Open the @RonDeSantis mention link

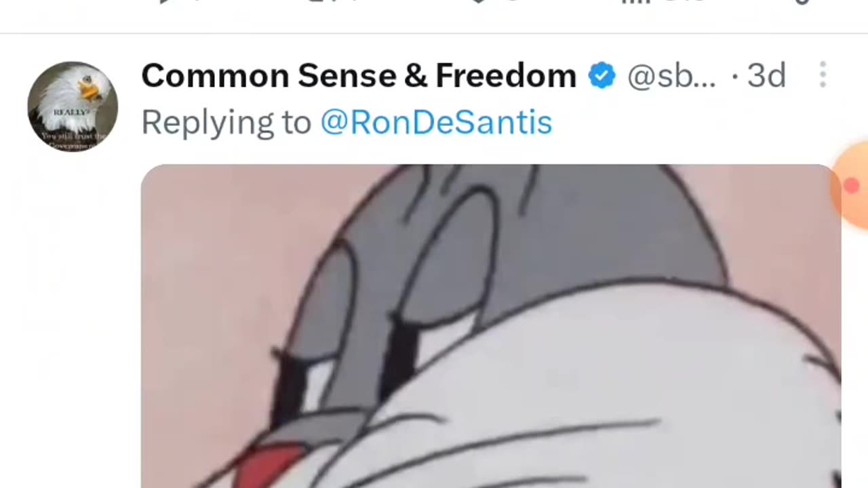[436, 123]
